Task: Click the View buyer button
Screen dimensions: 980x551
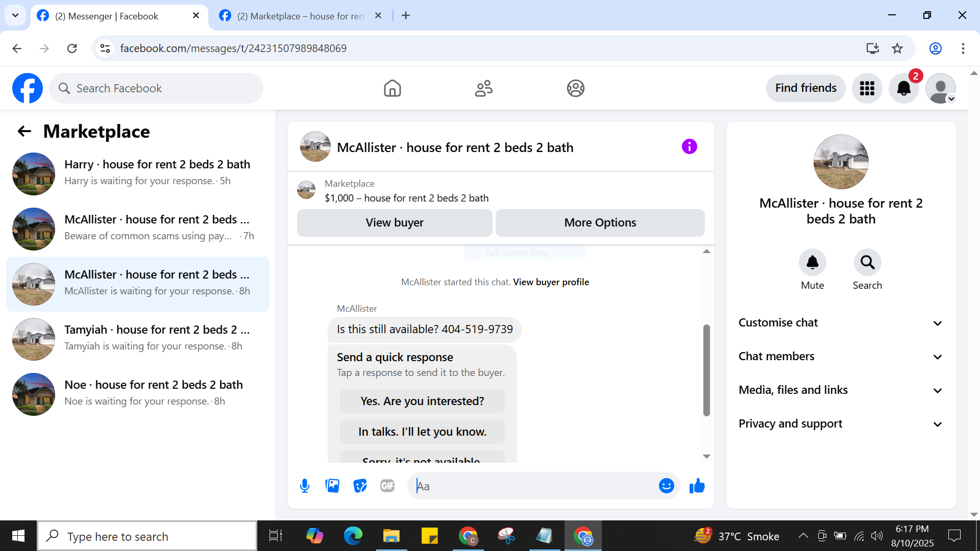Action: pos(394,223)
